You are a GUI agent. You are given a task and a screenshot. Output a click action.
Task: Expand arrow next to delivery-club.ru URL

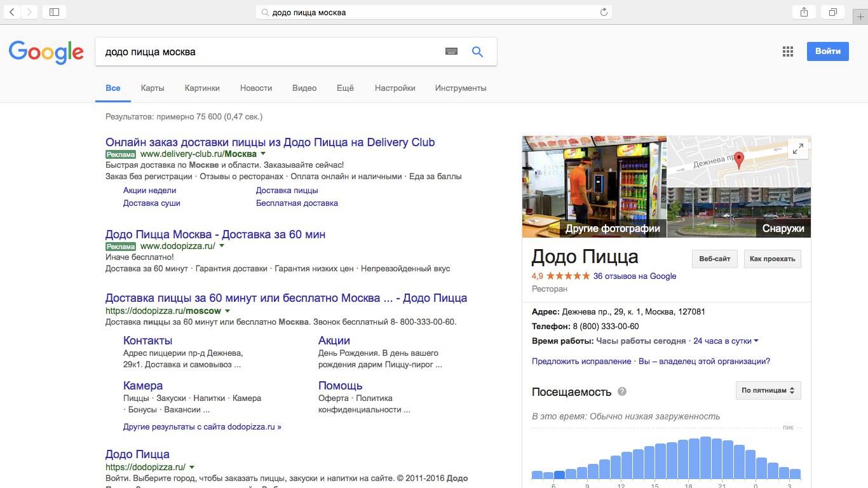pos(263,154)
